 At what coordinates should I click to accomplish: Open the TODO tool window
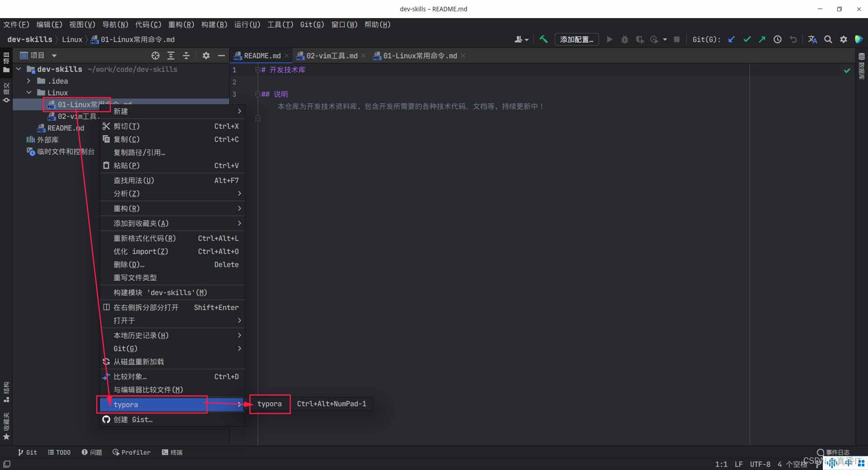point(59,452)
